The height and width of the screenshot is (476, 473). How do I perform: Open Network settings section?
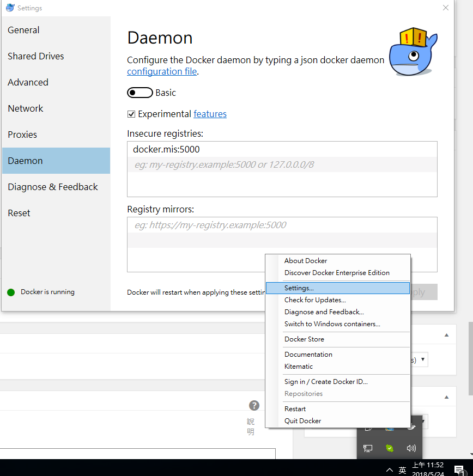coord(56,108)
